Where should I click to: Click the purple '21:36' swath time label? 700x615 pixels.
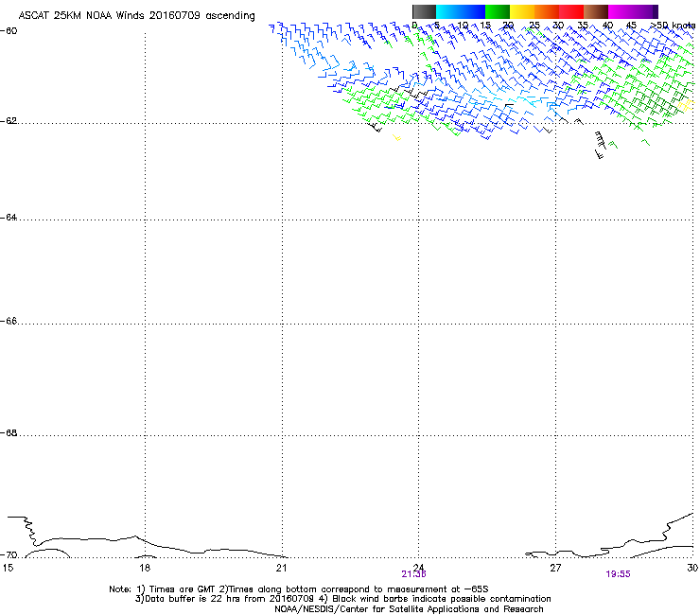pyautogui.click(x=413, y=574)
